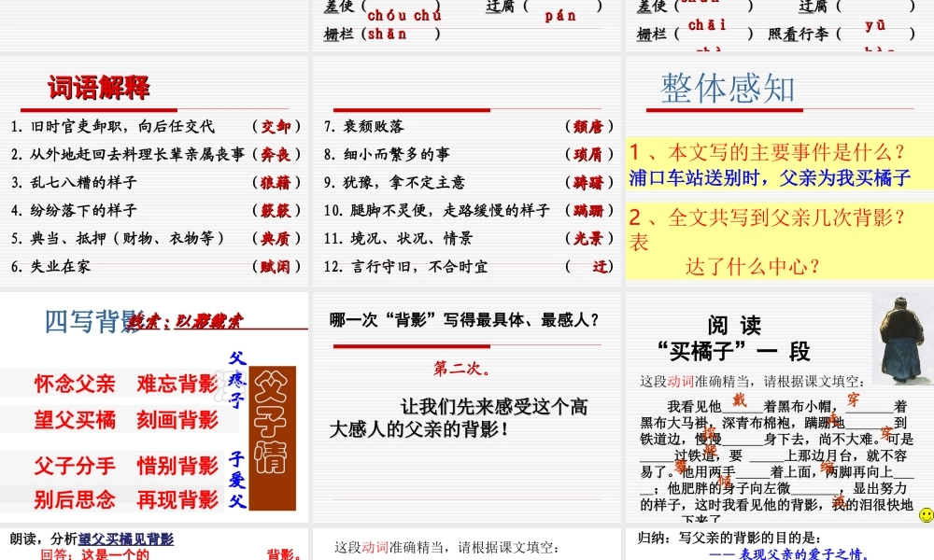Select row 12. 言行守旧,不合时宜
Viewport: 934px width, 560px height.
coord(468,266)
